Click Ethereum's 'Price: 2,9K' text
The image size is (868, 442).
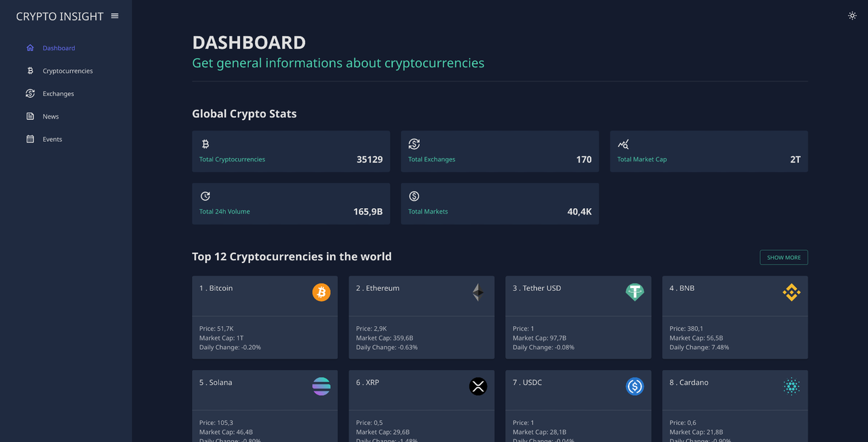372,328
